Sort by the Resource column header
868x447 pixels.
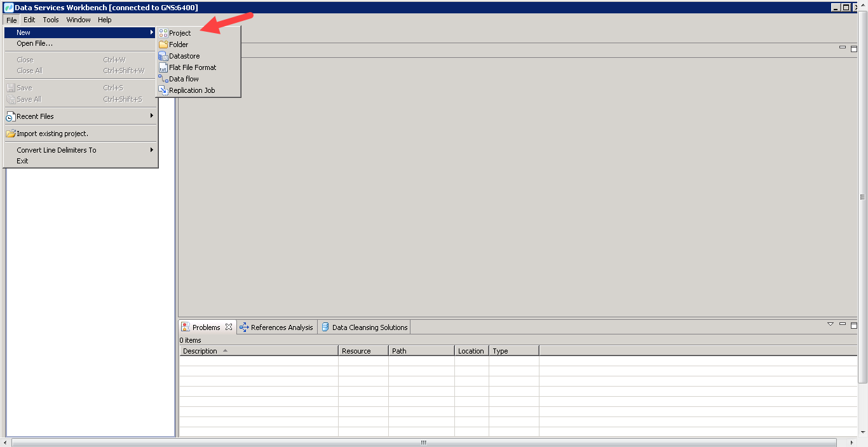[363, 351]
